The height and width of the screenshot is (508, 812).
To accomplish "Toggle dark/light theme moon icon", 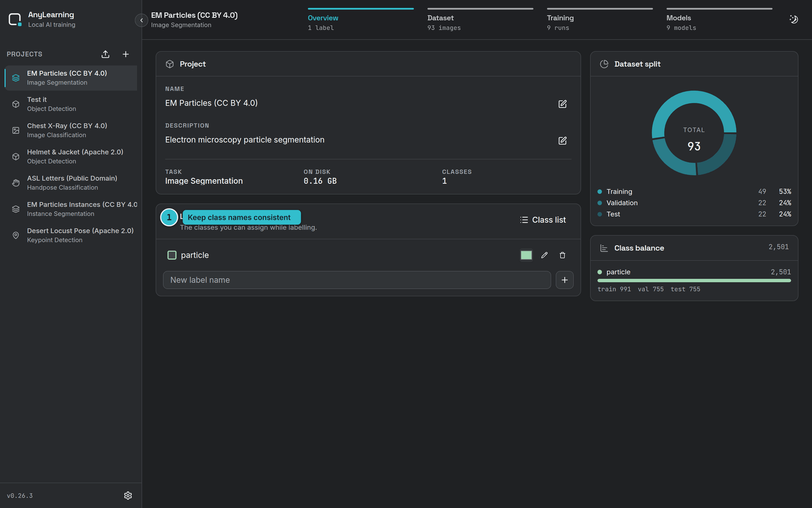I will tap(794, 19).
